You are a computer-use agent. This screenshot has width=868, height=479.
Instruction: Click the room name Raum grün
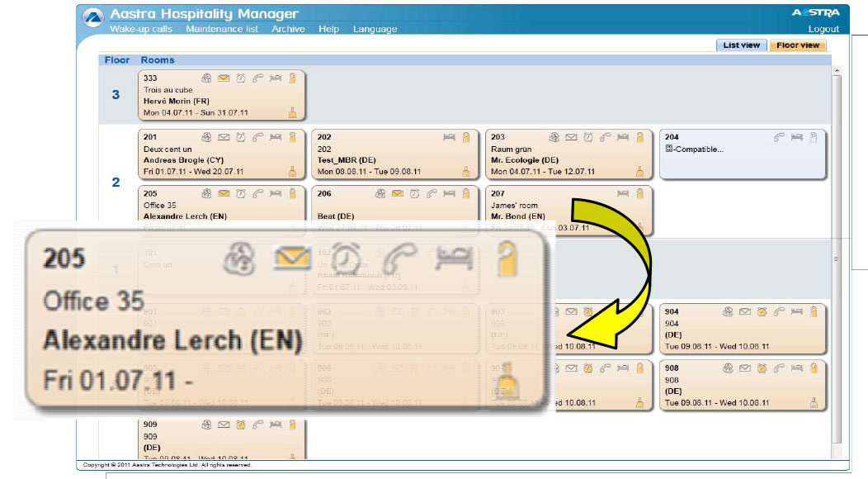click(x=511, y=149)
